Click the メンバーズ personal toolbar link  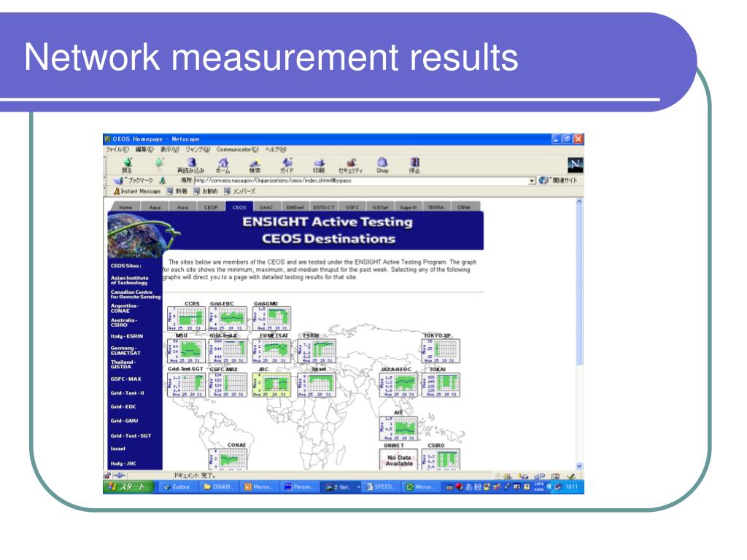pos(240,192)
